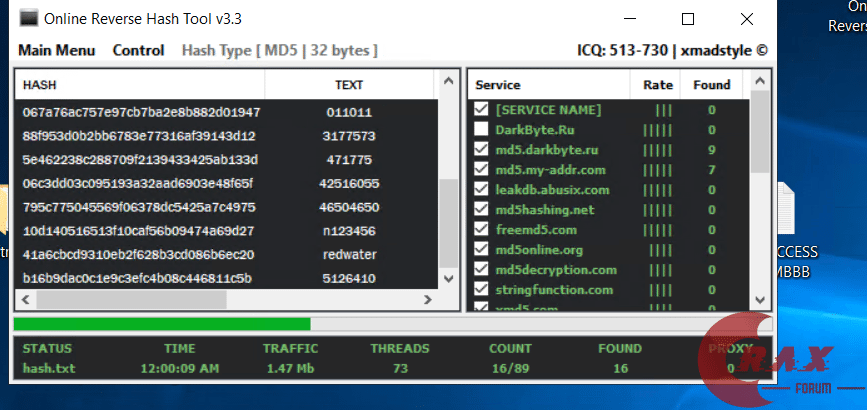Uncheck md5hashing.net service
Image resolution: width=867 pixels, height=410 pixels.
coord(482,210)
